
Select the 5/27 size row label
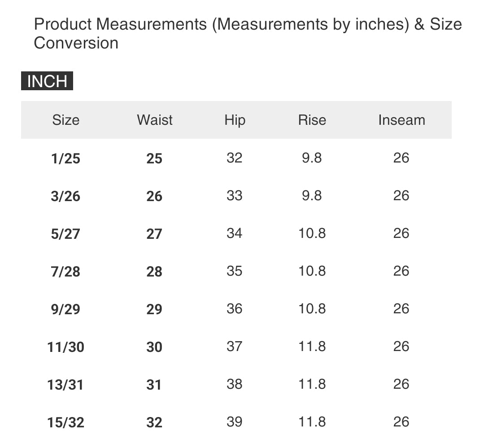[65, 234]
